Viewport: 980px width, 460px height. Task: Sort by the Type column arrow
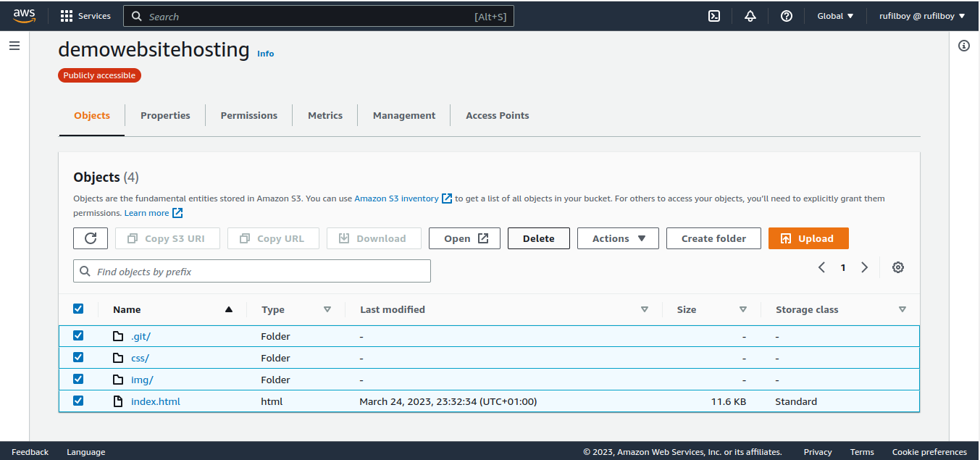(x=327, y=309)
